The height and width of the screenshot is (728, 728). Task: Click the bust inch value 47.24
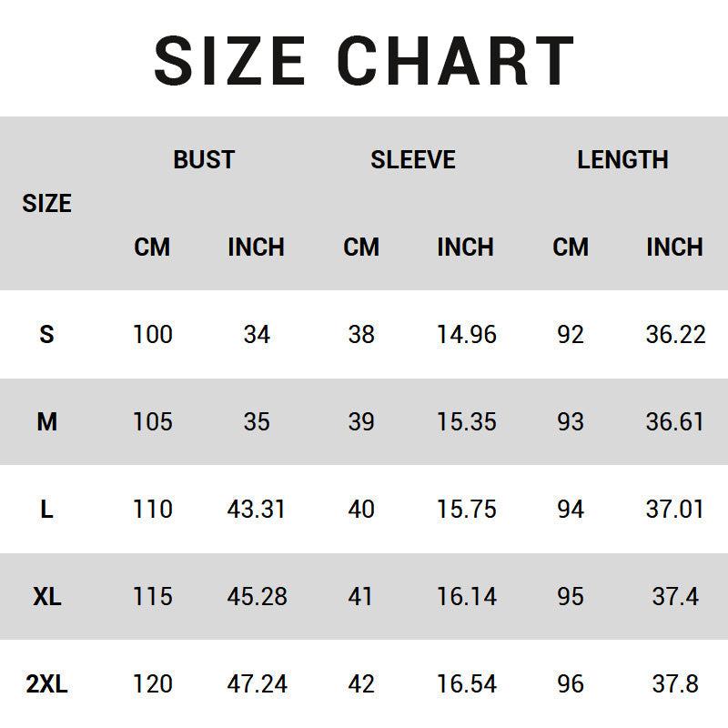click(257, 684)
